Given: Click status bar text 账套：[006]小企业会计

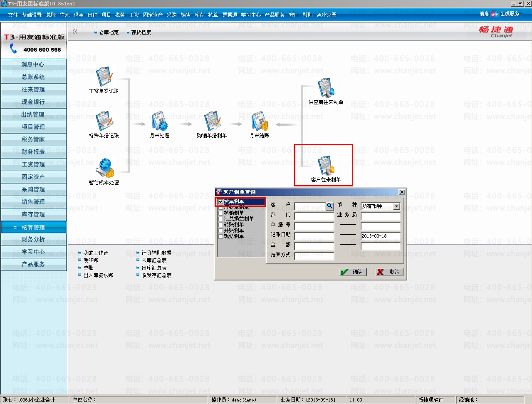Looking at the screenshot, I should click(x=28, y=399).
